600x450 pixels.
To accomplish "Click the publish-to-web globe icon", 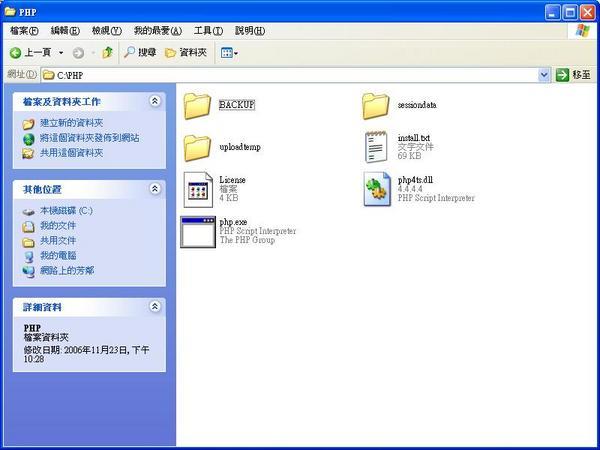I will point(29,139).
